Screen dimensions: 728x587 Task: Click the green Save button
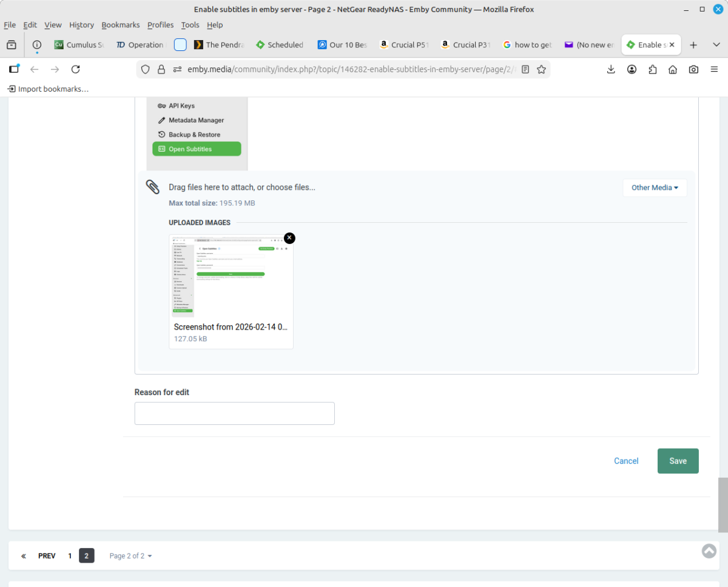[678, 461]
